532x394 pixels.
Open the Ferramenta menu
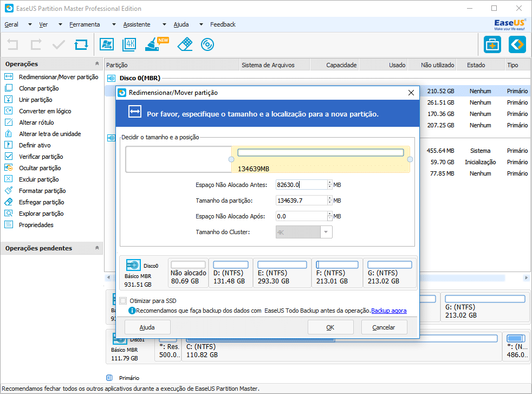click(85, 24)
